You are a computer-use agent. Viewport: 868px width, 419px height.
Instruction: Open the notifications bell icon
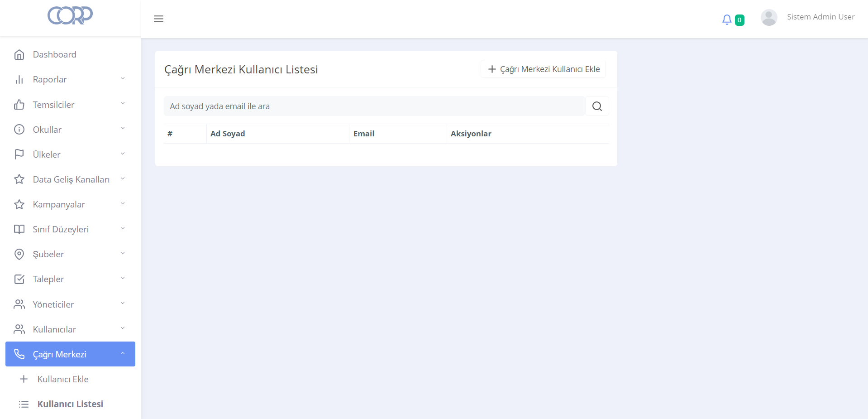727,19
